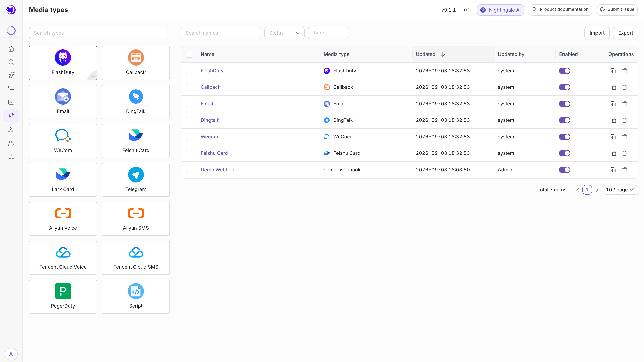Focus the Search types input
The width and height of the screenshot is (644, 362).
98,33
